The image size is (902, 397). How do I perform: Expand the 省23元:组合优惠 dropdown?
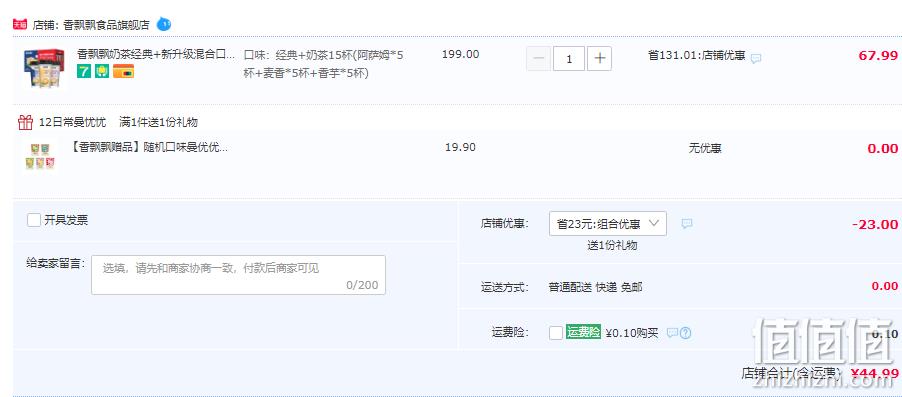point(608,224)
